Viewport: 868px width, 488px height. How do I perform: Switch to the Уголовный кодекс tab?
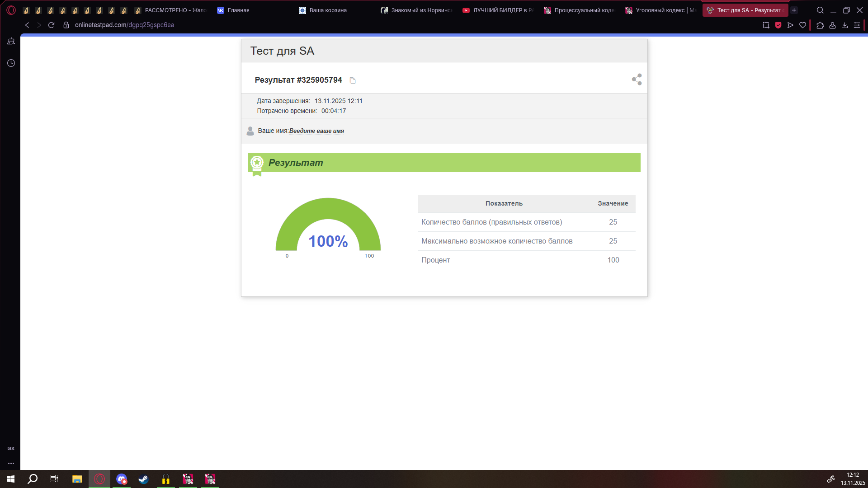click(x=660, y=10)
